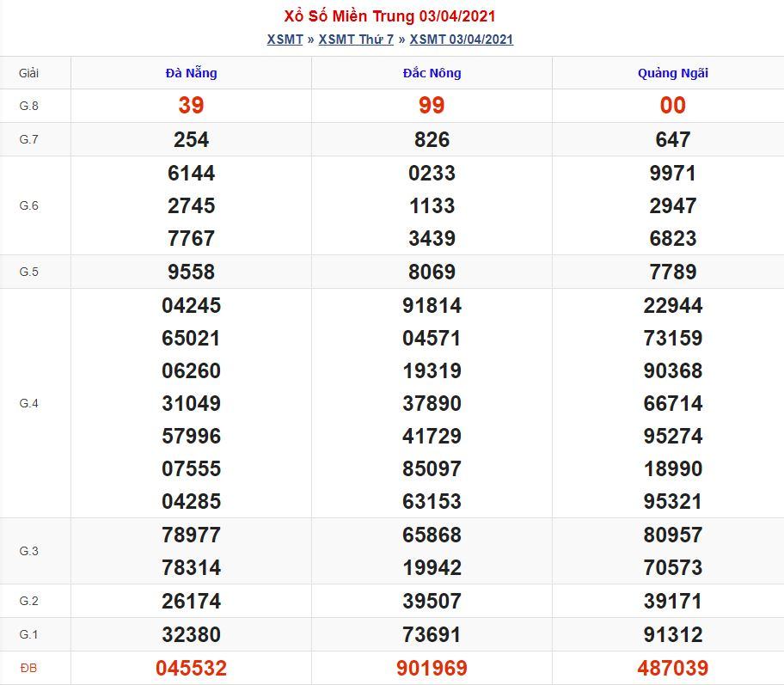The height and width of the screenshot is (685, 784).
Task: Click the number 04245
Action: coord(192,305)
